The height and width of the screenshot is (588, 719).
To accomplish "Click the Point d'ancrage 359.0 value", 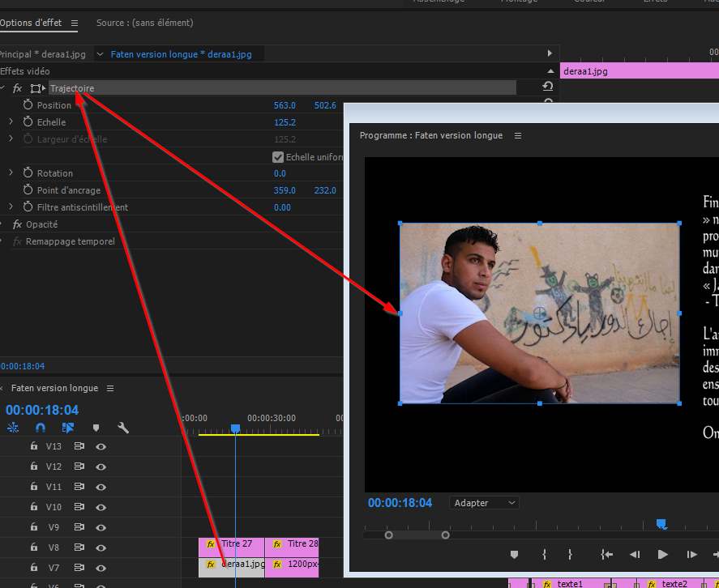I will (x=285, y=190).
